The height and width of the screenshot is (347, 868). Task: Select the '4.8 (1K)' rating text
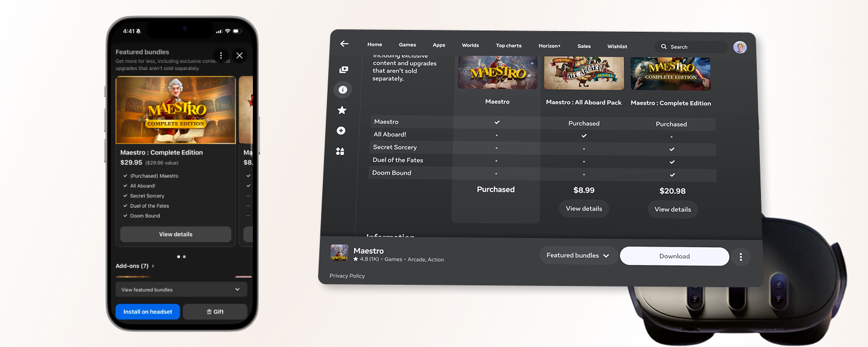(368, 260)
